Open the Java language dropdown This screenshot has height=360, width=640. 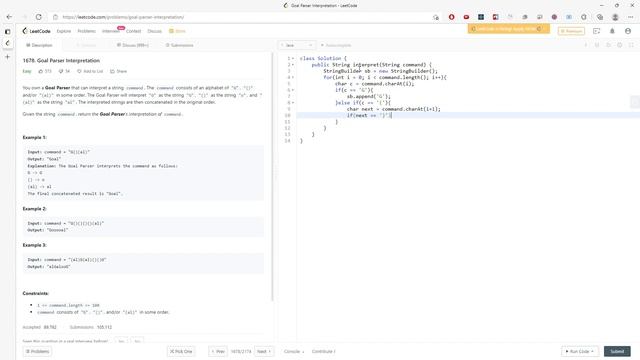click(297, 45)
